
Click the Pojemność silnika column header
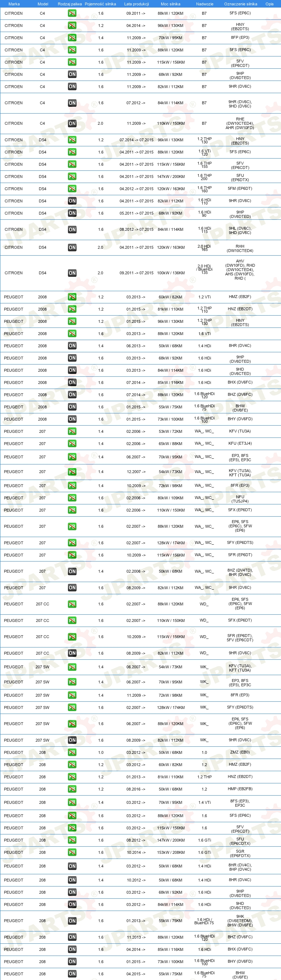(x=100, y=4)
